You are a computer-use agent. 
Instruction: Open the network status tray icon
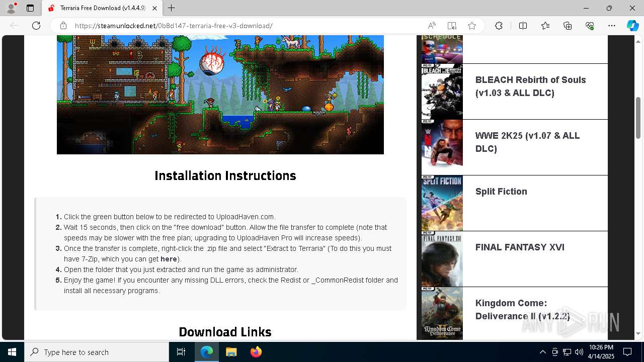[x=567, y=352]
